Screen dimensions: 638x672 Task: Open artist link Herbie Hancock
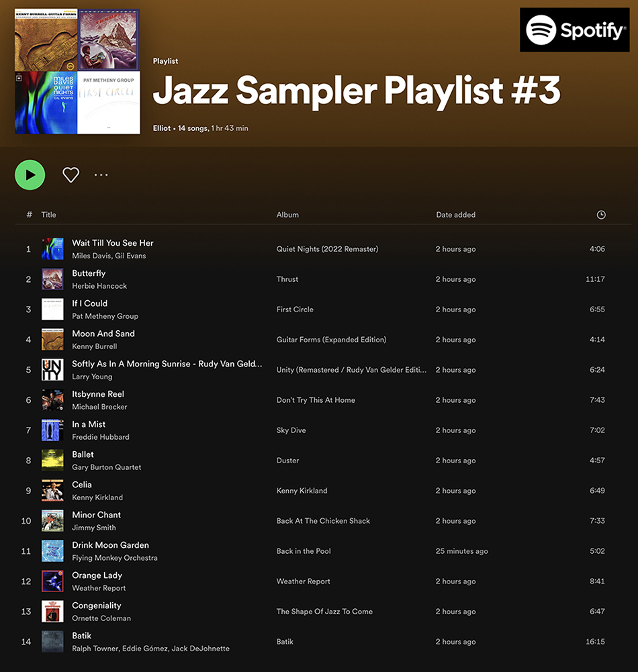(99, 286)
